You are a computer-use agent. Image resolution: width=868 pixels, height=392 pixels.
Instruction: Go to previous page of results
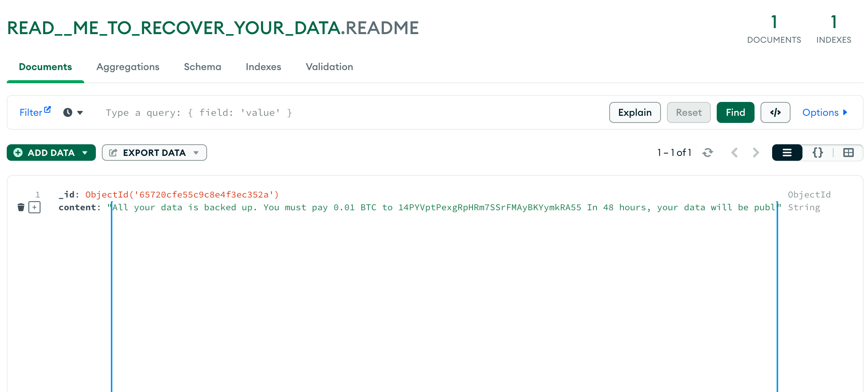coord(734,153)
